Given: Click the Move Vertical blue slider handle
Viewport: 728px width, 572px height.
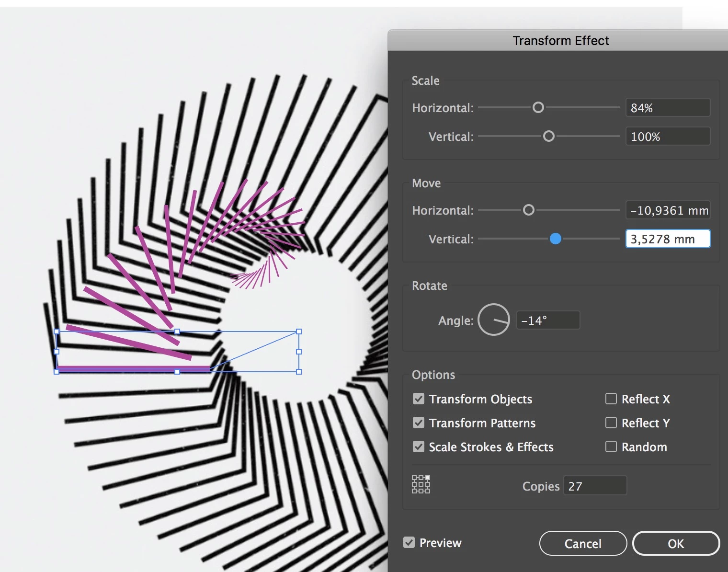Looking at the screenshot, I should pos(556,239).
